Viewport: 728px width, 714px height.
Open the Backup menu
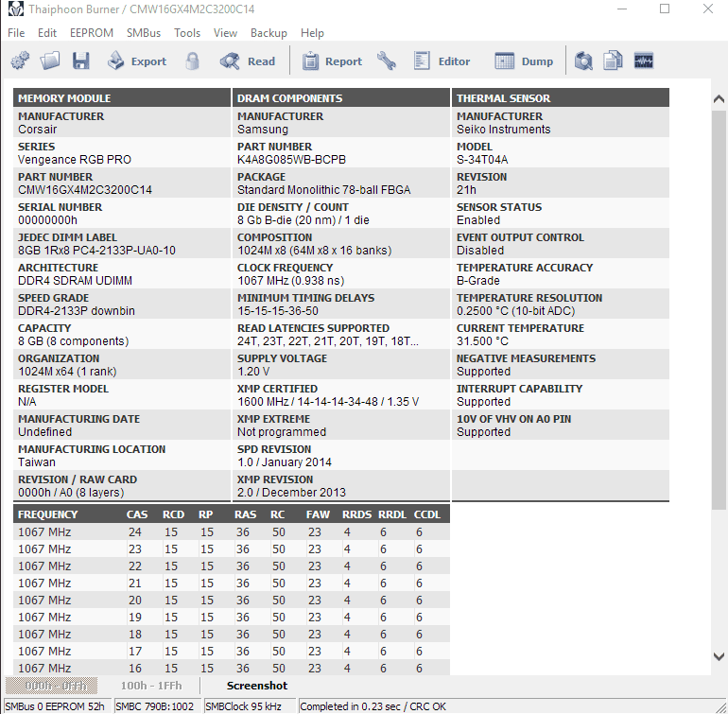click(x=269, y=33)
